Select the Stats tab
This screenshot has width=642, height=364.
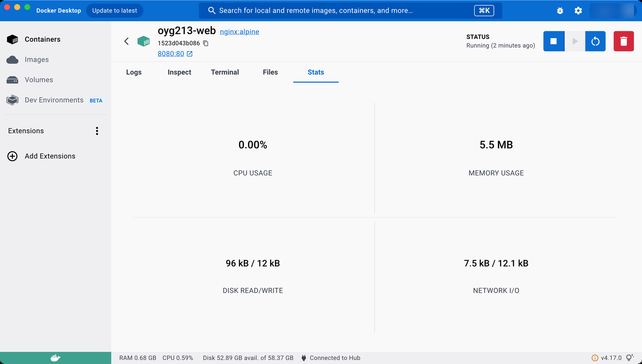click(316, 72)
